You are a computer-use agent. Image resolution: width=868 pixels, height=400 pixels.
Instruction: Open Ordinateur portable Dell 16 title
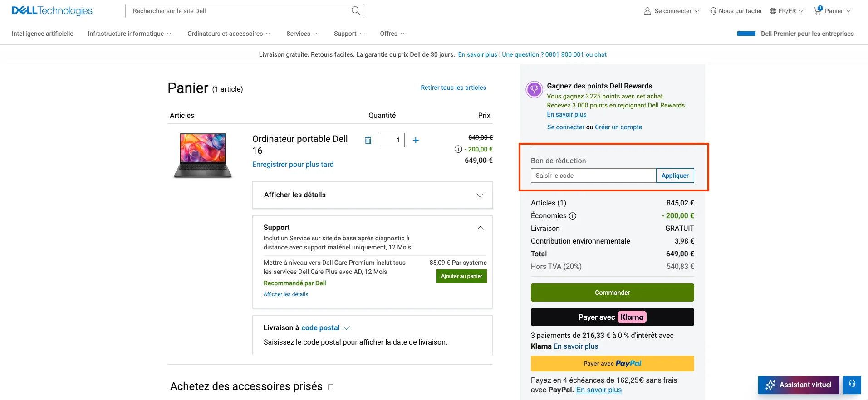pyautogui.click(x=300, y=145)
